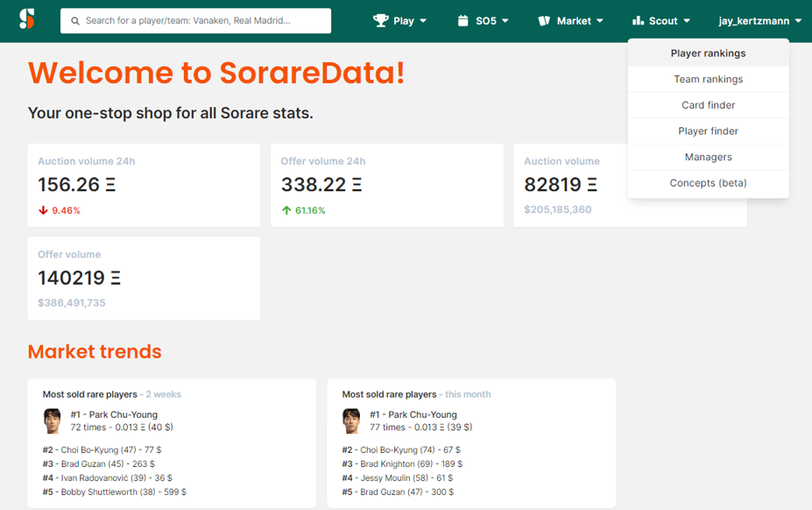Click the 156.26 Ξ auction volume value
812x510 pixels.
(76, 185)
